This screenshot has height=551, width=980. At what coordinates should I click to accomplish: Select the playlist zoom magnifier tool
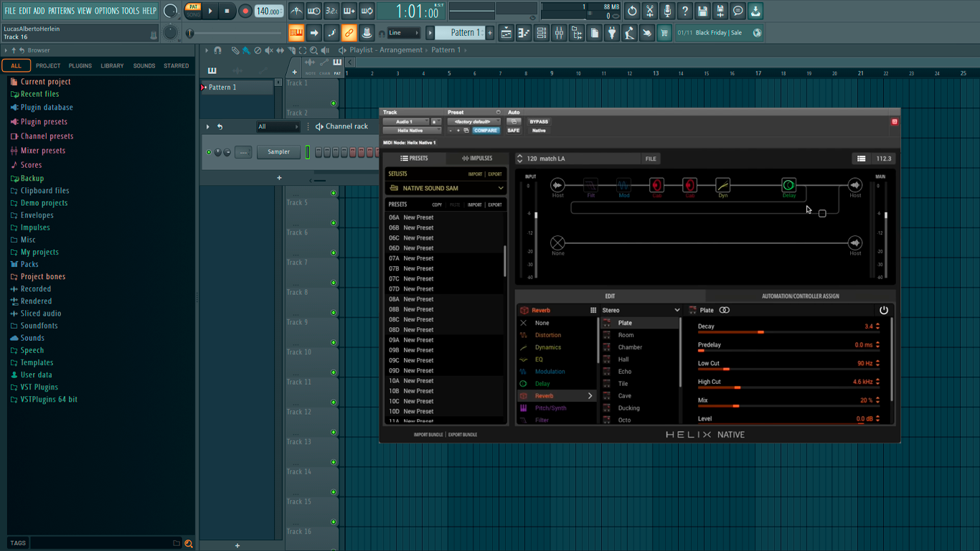[314, 50]
